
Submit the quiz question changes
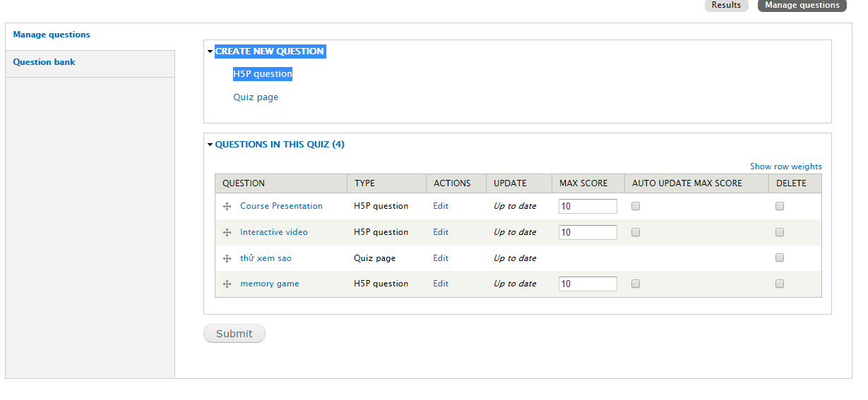coord(234,334)
